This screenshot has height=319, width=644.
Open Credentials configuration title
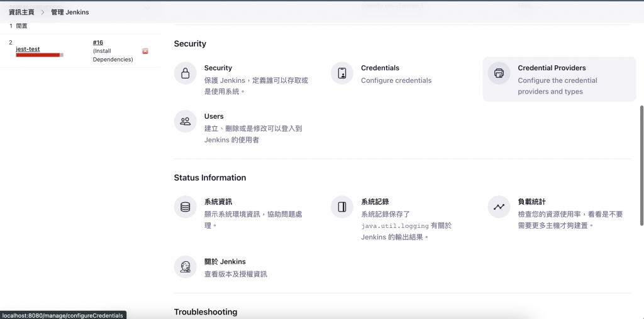point(380,68)
